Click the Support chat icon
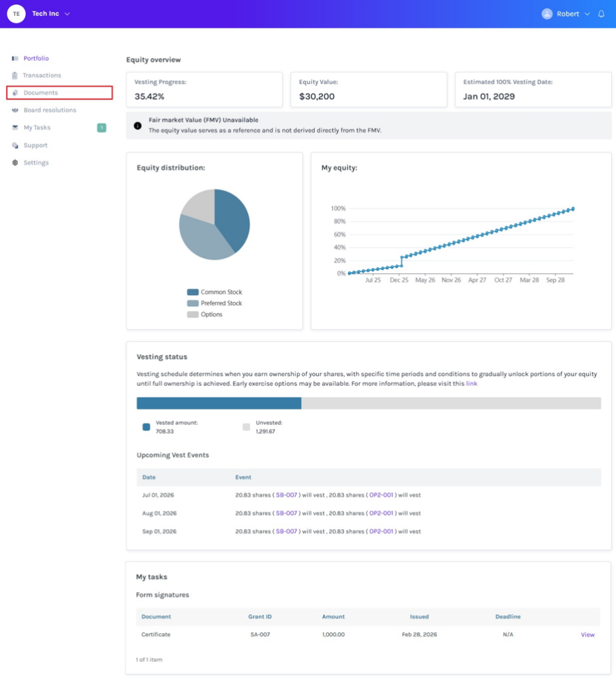The height and width of the screenshot is (679, 616). tap(15, 145)
